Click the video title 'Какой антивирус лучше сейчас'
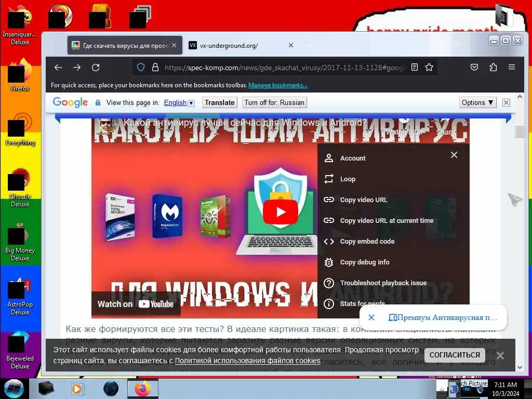 tap(245, 123)
